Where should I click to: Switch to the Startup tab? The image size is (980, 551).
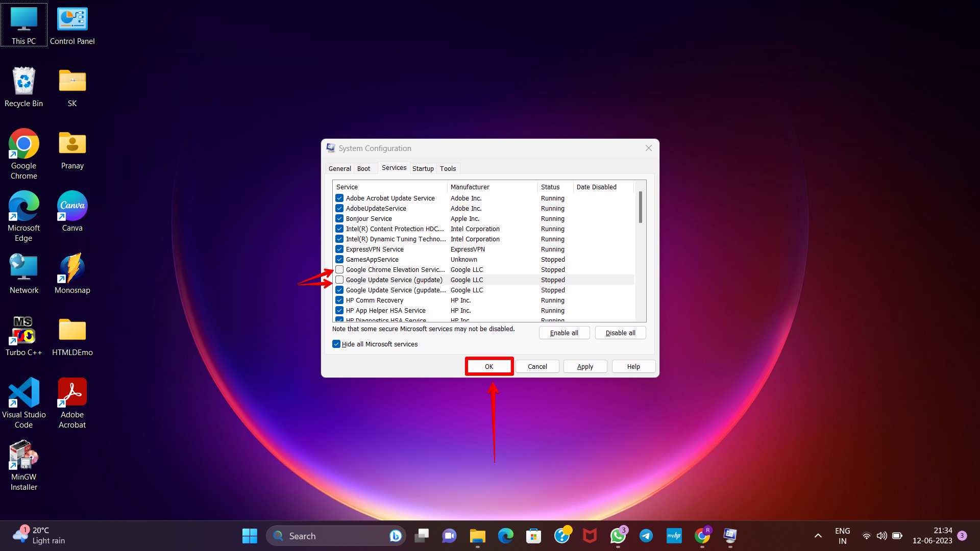coord(423,168)
